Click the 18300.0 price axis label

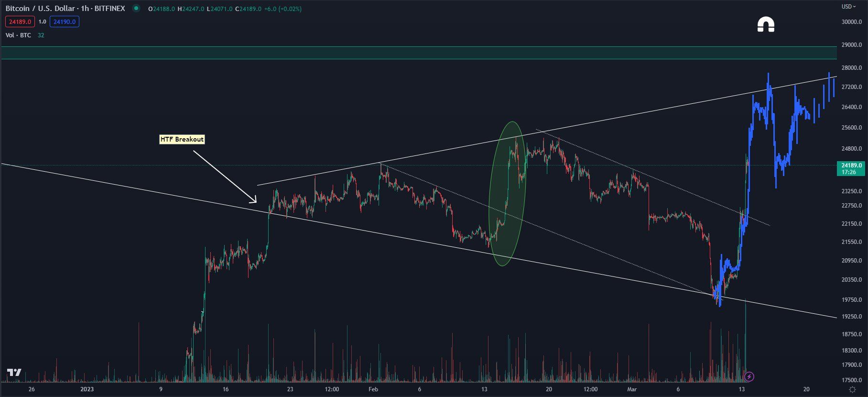pyautogui.click(x=852, y=351)
